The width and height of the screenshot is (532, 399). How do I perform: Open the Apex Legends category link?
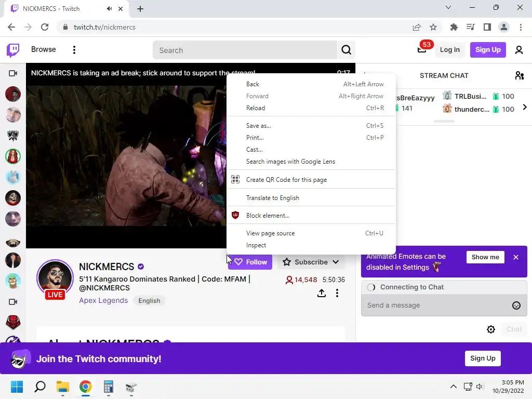click(103, 301)
